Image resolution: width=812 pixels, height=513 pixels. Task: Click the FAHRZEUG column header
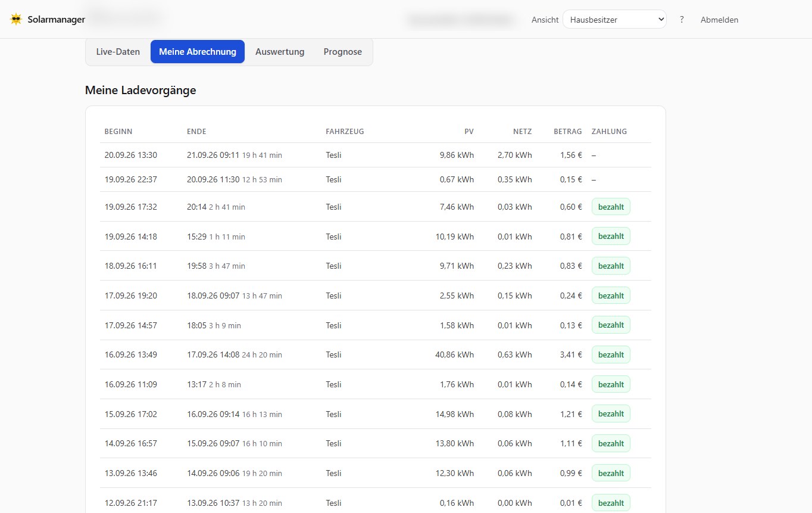(345, 132)
